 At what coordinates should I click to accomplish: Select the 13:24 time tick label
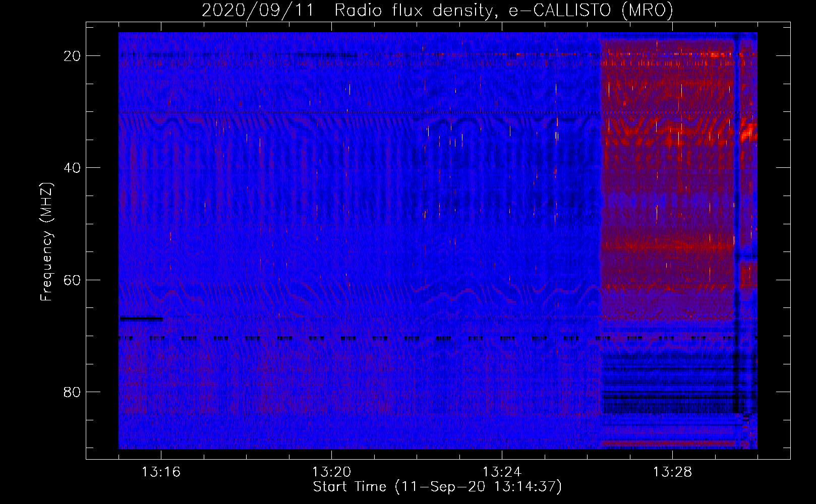[502, 472]
